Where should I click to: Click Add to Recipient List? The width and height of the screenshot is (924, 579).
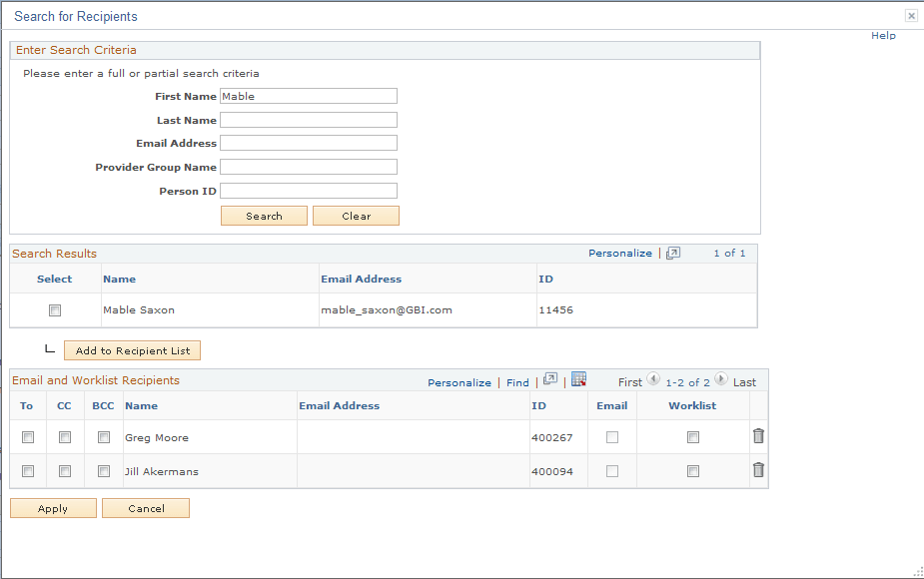132,350
